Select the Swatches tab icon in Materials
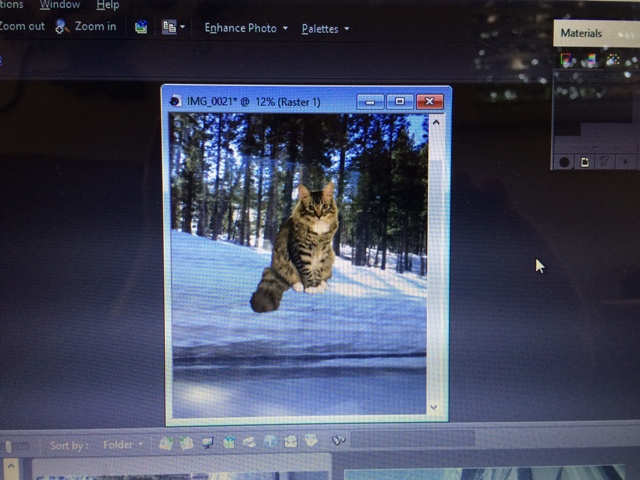The width and height of the screenshot is (640, 480). pos(613,60)
